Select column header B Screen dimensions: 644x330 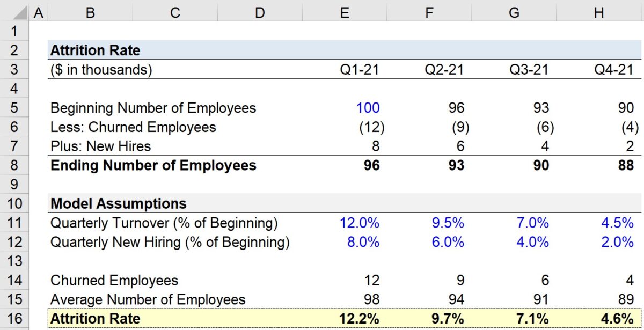(x=90, y=11)
